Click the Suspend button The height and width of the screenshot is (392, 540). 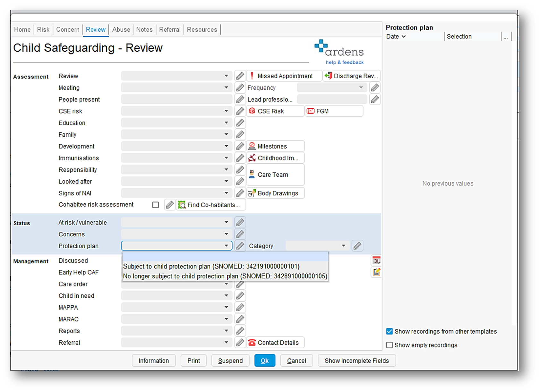pyautogui.click(x=230, y=361)
